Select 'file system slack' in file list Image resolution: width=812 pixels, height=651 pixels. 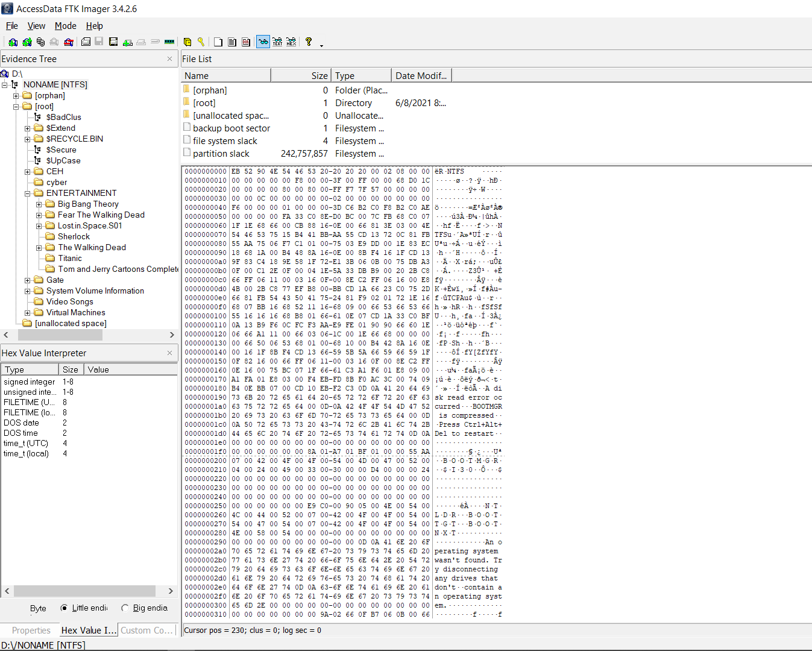point(225,140)
